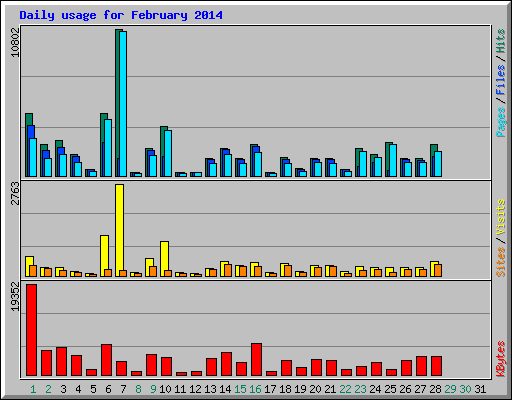512x400 pixels.
Task: Click the red KBytes bar for day 6
Action: click(106, 360)
